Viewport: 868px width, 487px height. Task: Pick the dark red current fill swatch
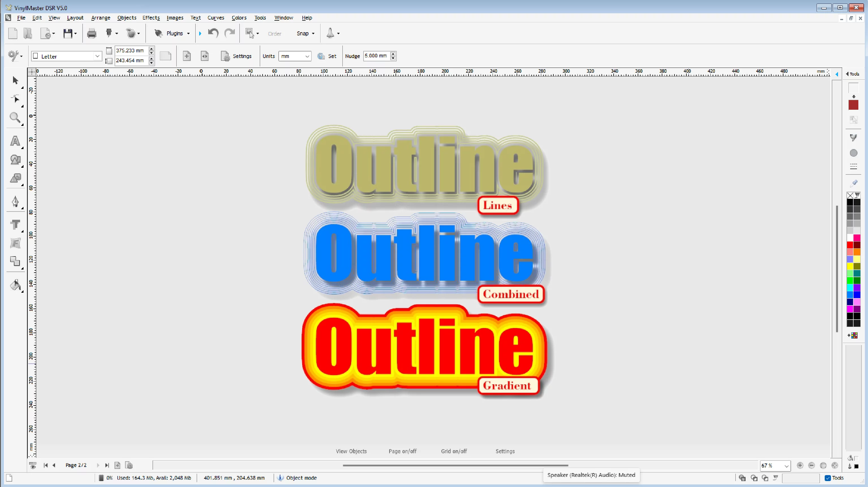tap(853, 105)
